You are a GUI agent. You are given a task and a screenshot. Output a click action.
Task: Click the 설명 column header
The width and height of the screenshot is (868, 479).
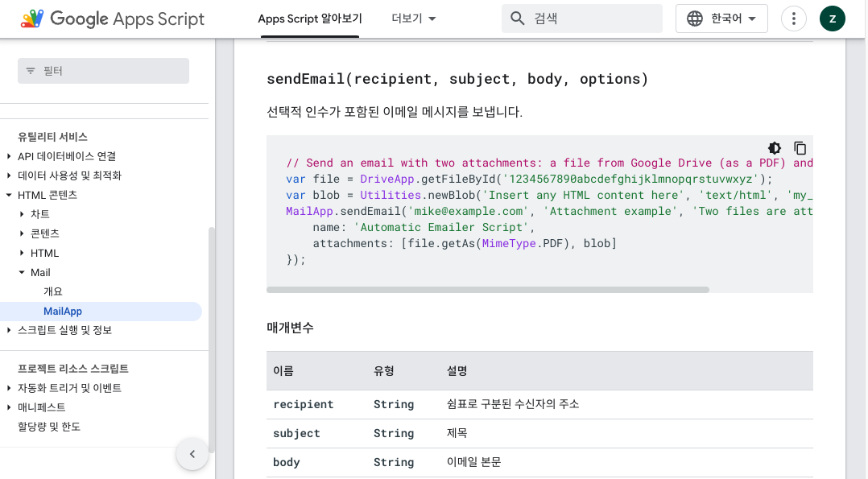tap(457, 371)
